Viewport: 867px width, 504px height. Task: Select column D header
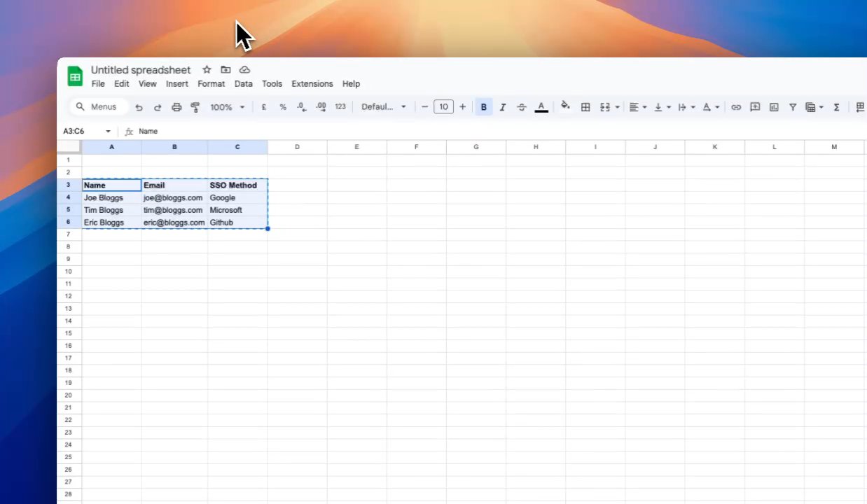tap(297, 147)
